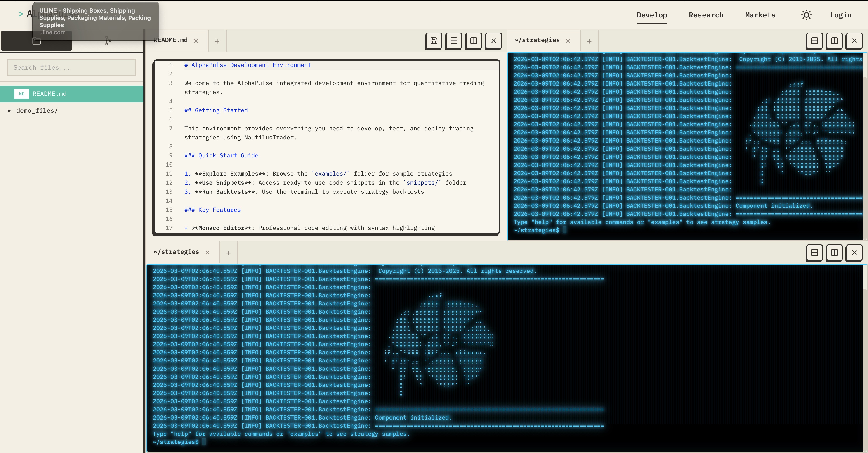Screen dimensions: 868x453
Task: Close the bottom ~/strategies terminal tab
Action: tap(207, 252)
